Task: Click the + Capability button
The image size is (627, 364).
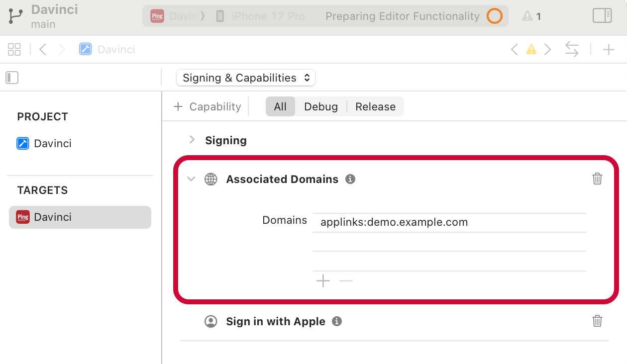Action: click(207, 106)
